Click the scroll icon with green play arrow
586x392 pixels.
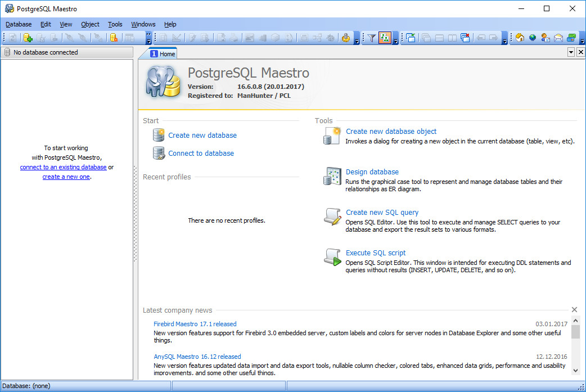(332, 257)
